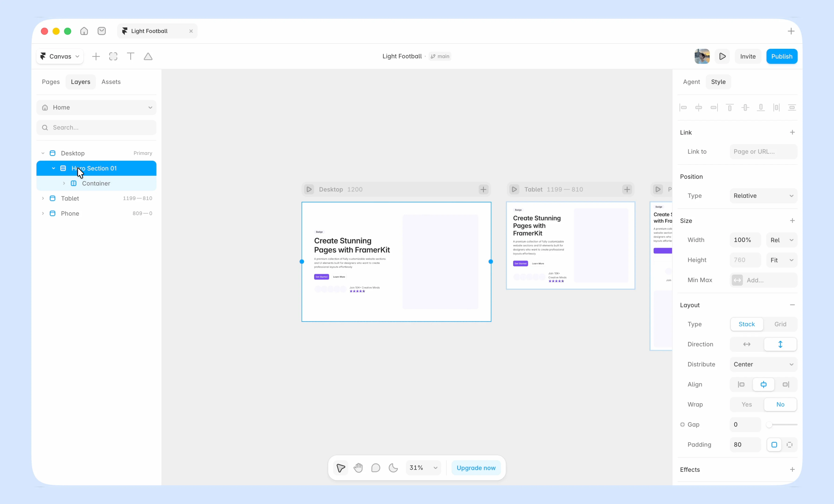
Task: Click align top icon in Style panel
Action: 730,108
